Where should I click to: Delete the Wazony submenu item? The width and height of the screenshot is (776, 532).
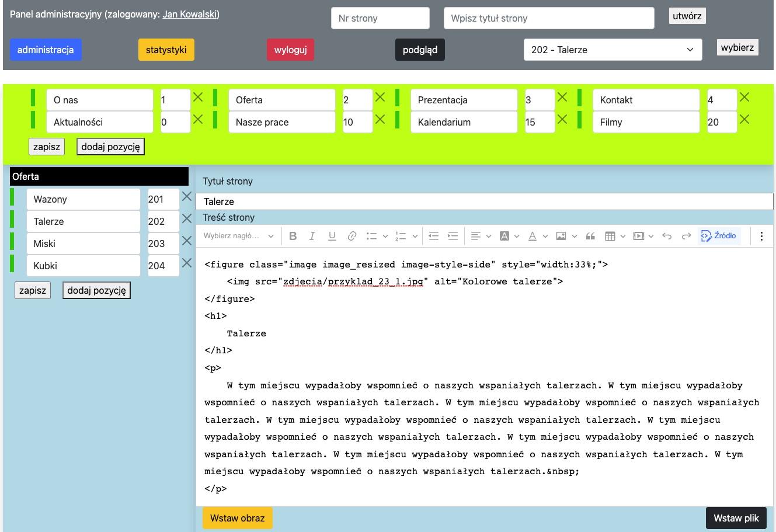point(187,197)
